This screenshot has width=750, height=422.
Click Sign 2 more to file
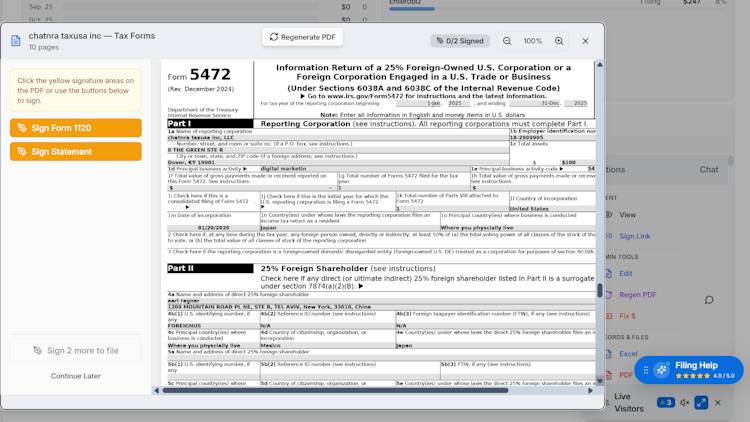tap(76, 351)
